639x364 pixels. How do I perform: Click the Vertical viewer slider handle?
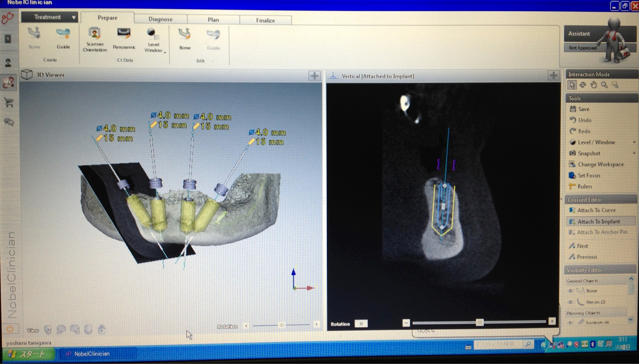coord(480,322)
